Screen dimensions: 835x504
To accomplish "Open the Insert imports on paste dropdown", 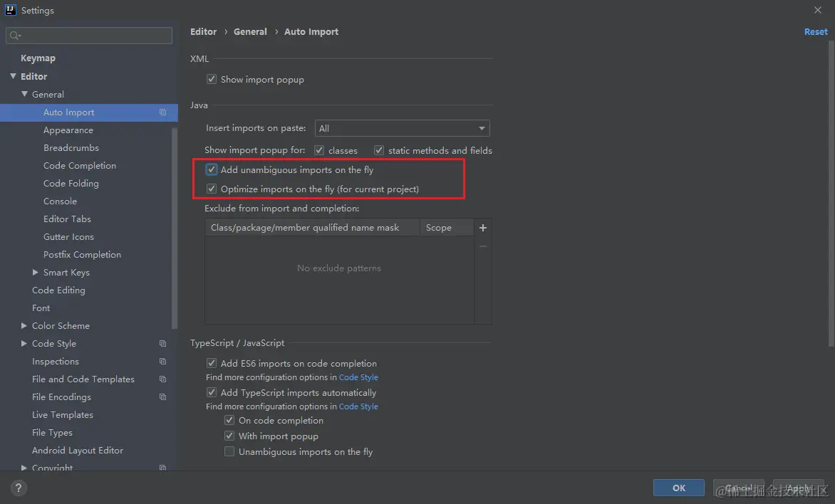I will (x=402, y=128).
